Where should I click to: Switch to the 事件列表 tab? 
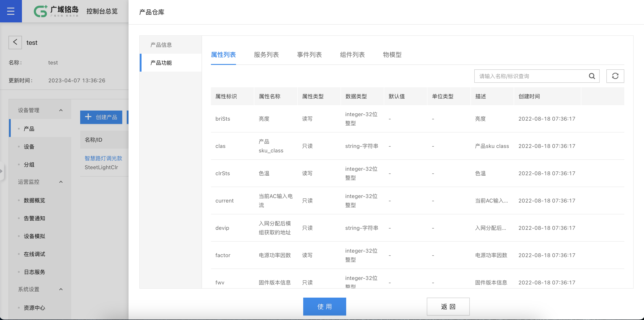(309, 54)
